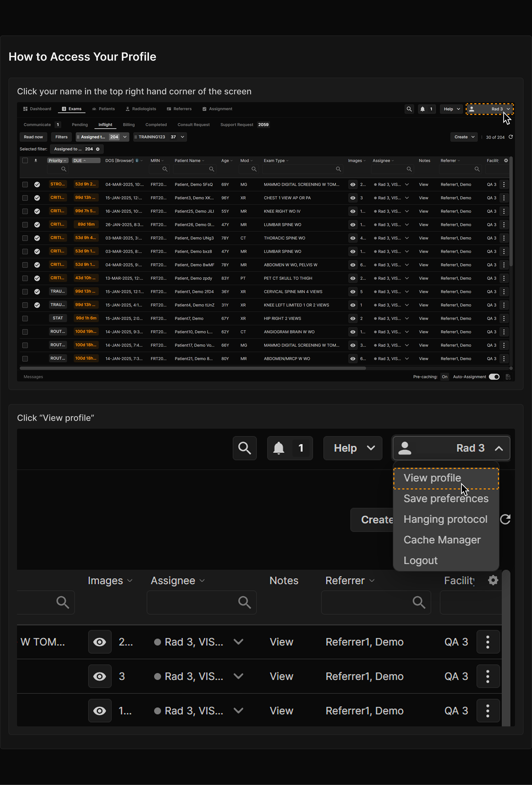This screenshot has width=532, height=785.
Task: Expand the assignee dropdown on the ANGIOGRAM BRAIN row
Action: click(407, 332)
